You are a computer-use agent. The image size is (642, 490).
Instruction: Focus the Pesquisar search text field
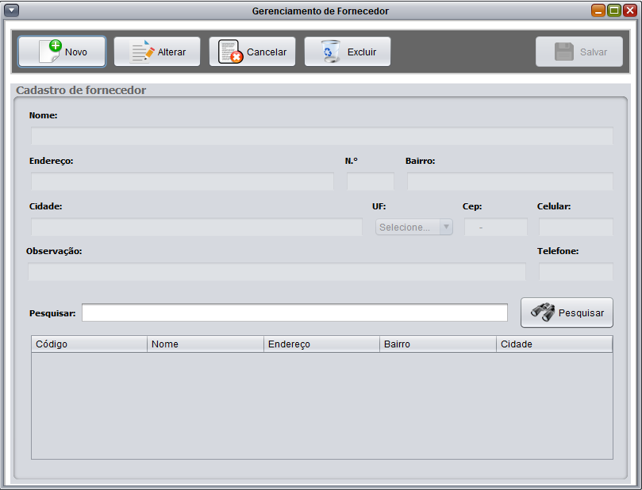point(295,313)
